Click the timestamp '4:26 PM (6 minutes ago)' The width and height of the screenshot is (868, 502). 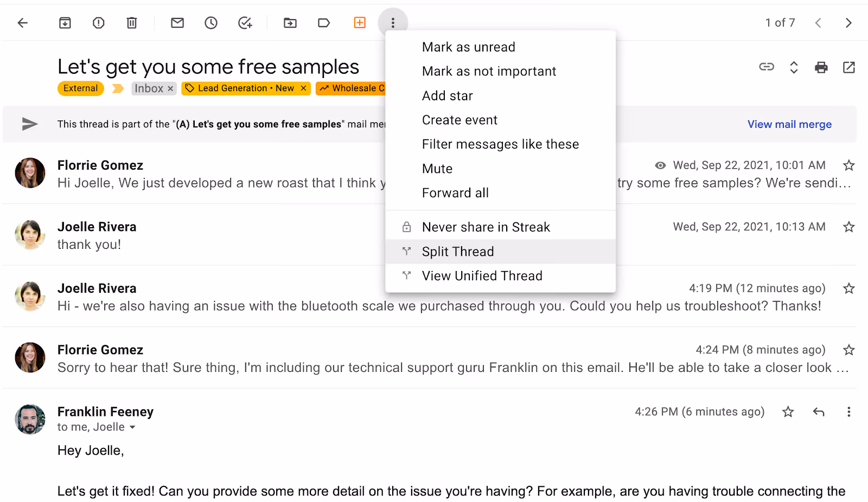pos(700,412)
